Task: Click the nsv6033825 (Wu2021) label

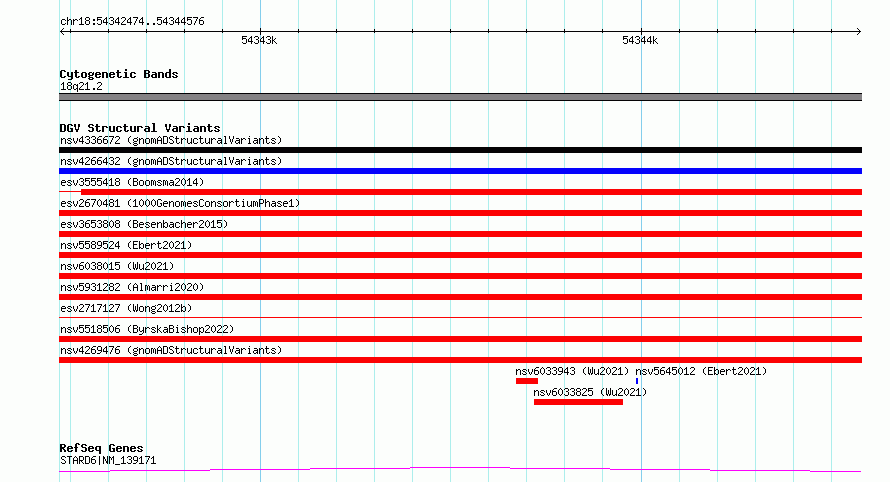Action: tap(590, 392)
